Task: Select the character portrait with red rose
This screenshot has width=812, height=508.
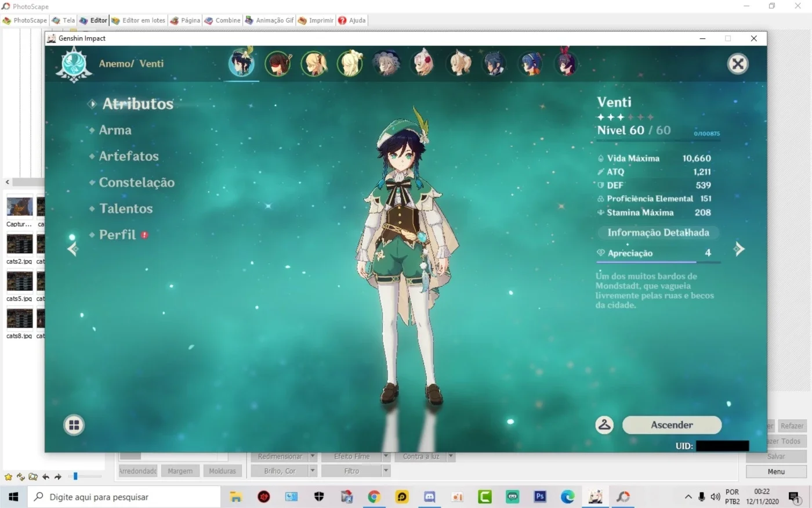Action: 423,64
